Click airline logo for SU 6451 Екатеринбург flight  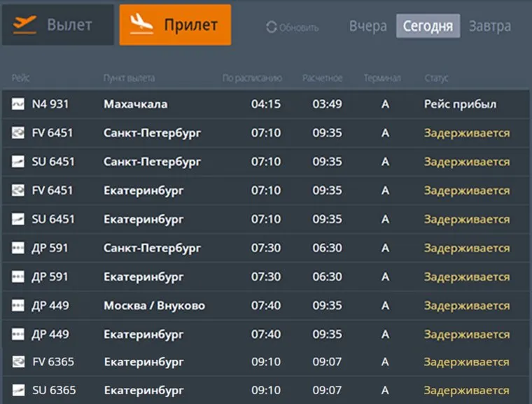[x=18, y=219]
